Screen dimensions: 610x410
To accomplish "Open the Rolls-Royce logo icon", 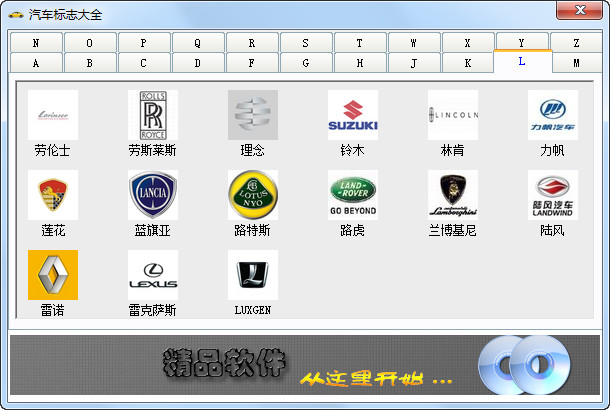I will tap(153, 115).
